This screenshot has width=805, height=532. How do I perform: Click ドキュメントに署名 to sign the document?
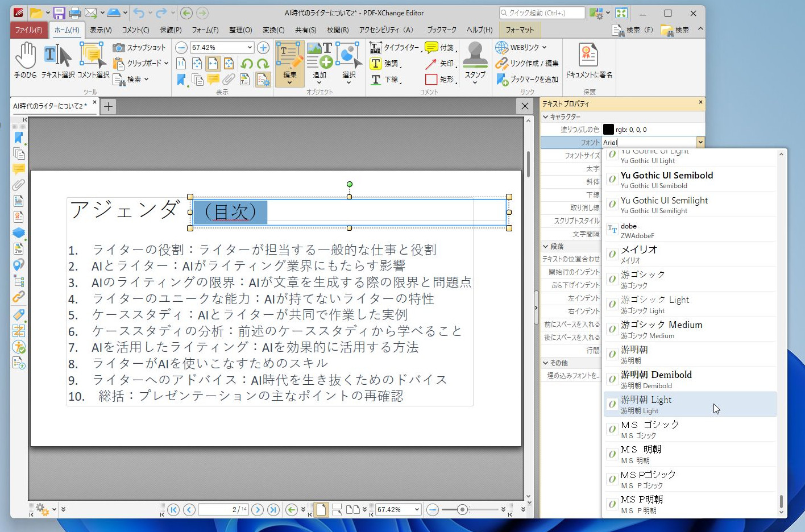pos(588,63)
